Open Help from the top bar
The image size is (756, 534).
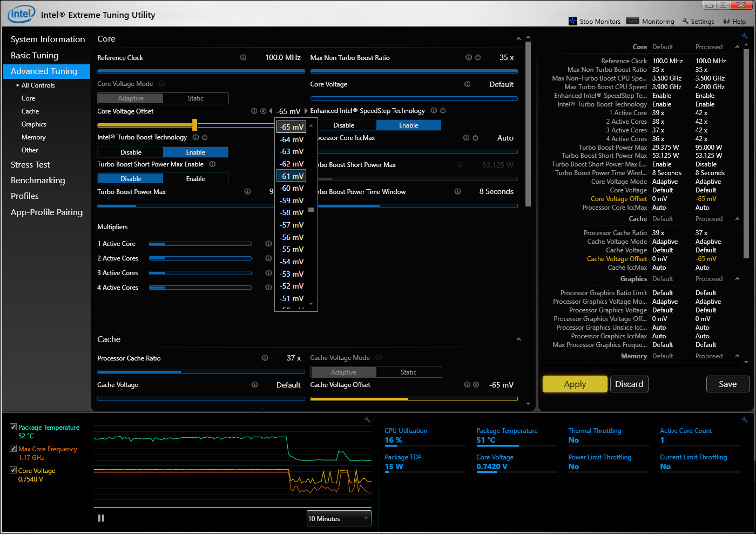point(734,21)
